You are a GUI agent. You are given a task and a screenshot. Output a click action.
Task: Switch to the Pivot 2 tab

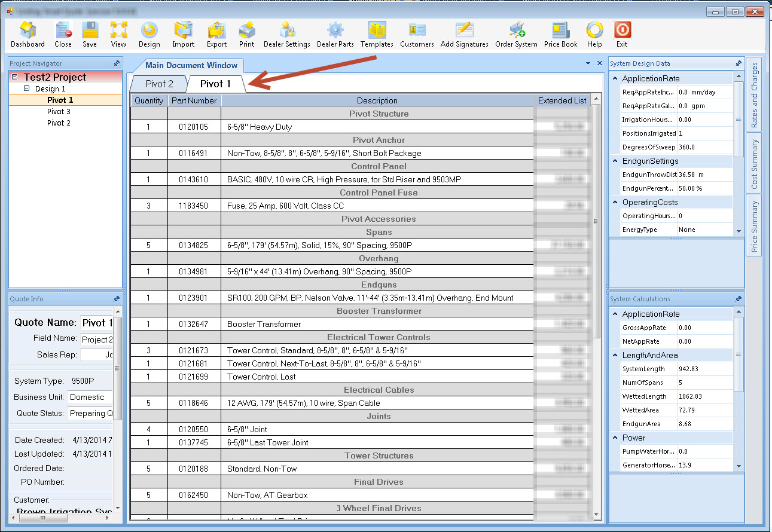click(159, 84)
